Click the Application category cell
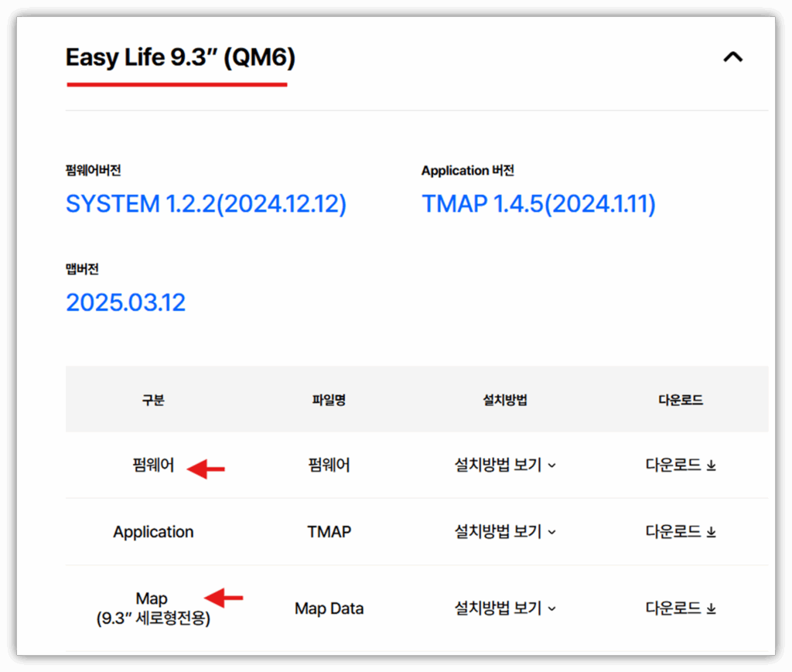792x672 pixels. [153, 531]
